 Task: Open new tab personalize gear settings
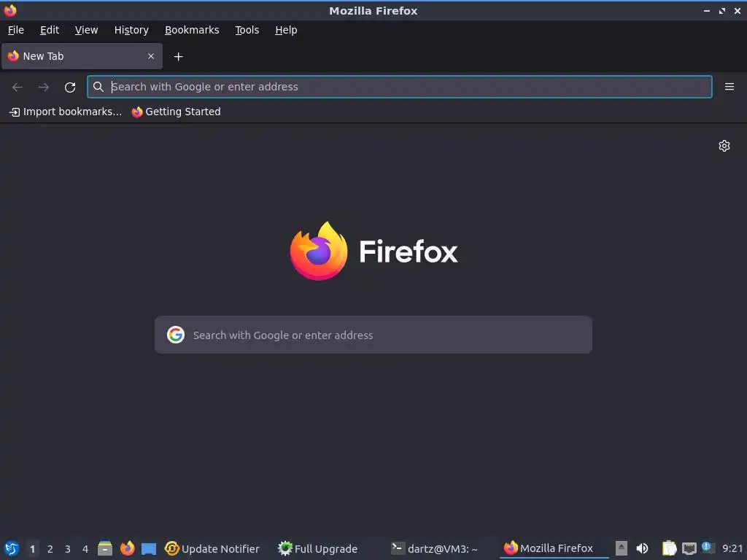coord(724,146)
